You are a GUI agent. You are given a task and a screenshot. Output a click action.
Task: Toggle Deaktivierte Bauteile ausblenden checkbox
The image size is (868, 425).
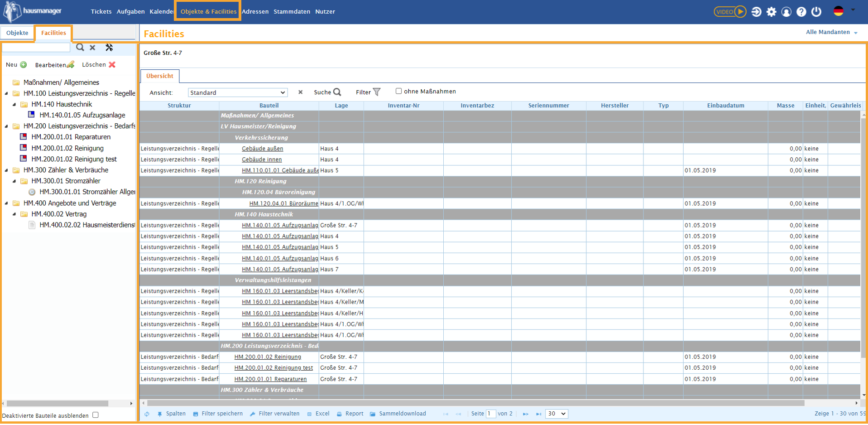(x=96, y=415)
